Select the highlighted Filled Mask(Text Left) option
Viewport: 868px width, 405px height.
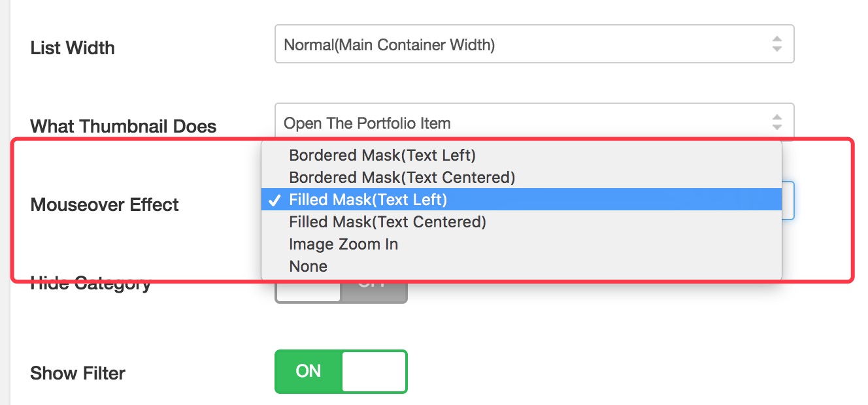pyautogui.click(x=368, y=200)
